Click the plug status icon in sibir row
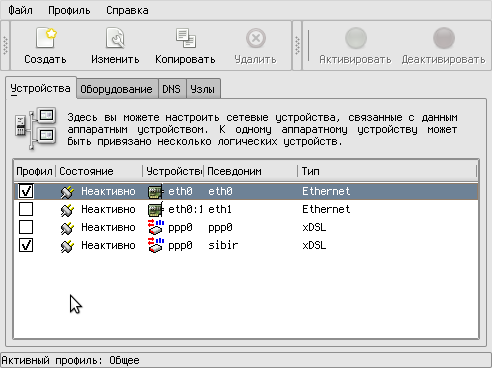The image size is (492, 368). (x=67, y=246)
